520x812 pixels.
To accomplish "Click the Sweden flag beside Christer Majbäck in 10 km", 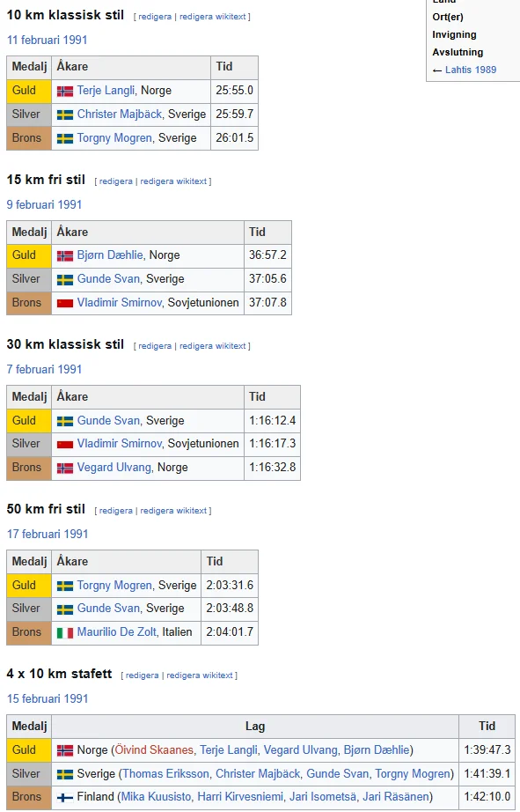I will pos(65,115).
